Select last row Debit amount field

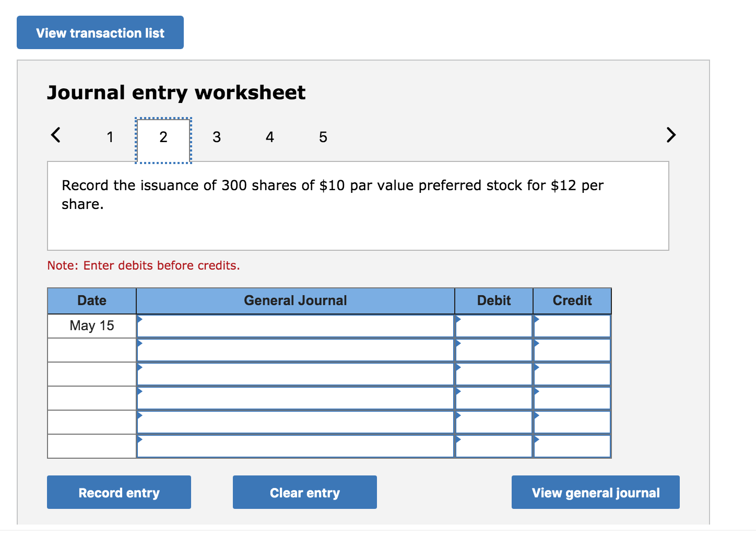[x=494, y=446]
